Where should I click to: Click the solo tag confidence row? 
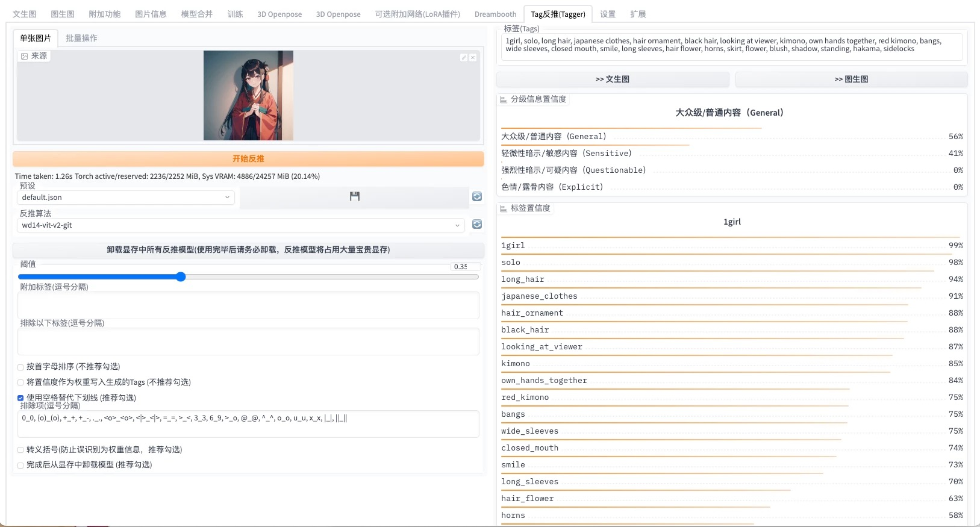click(732, 263)
